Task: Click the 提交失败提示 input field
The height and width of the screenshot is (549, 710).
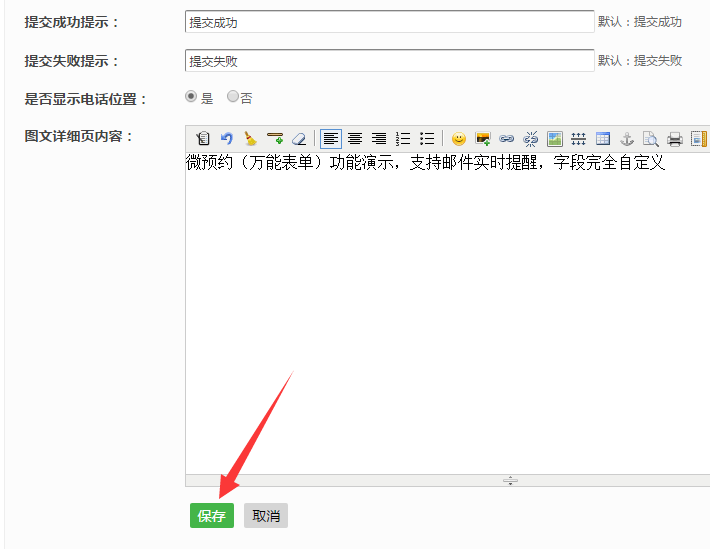Action: (389, 61)
